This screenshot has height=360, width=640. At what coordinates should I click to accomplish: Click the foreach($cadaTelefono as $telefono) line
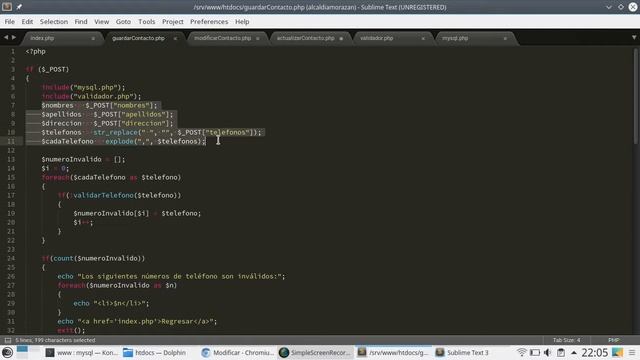tap(111, 177)
